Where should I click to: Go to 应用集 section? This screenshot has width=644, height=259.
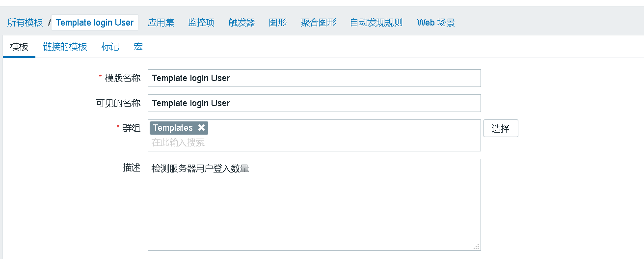pyautogui.click(x=161, y=23)
